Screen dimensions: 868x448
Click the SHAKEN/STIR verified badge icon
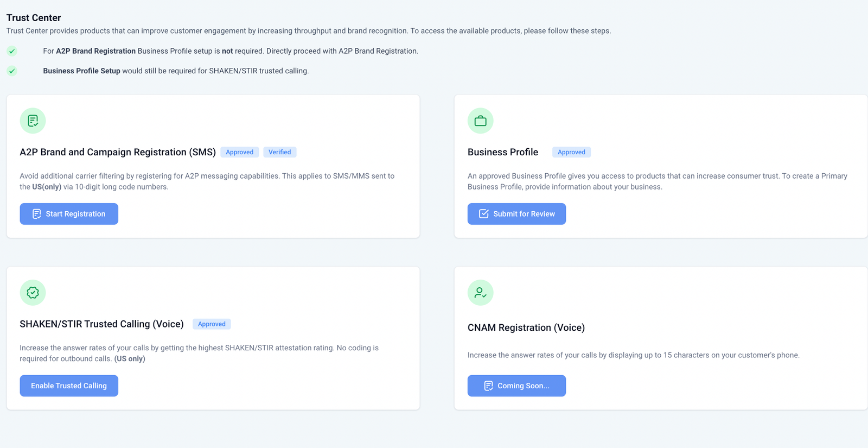33,293
